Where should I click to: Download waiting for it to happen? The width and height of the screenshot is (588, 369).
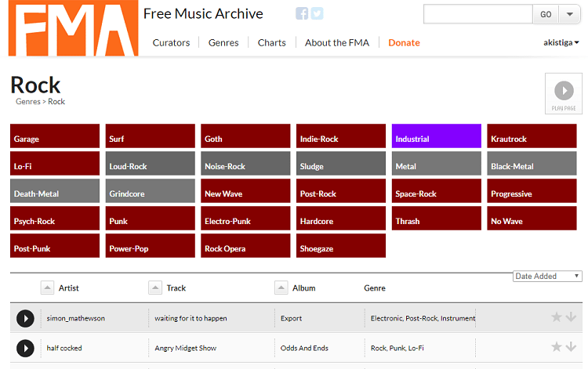point(571,317)
